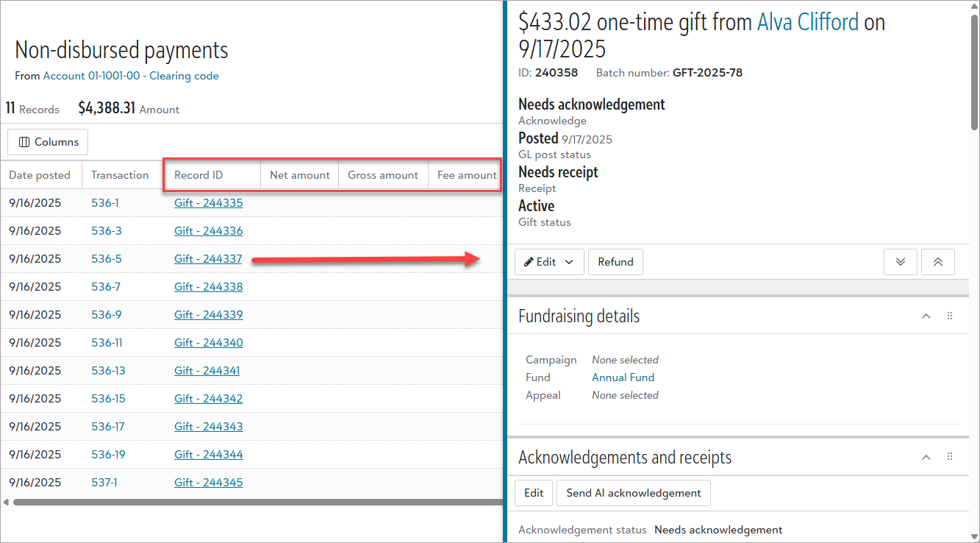Image resolution: width=980 pixels, height=543 pixels.
Task: Click the Refund button
Action: click(615, 262)
